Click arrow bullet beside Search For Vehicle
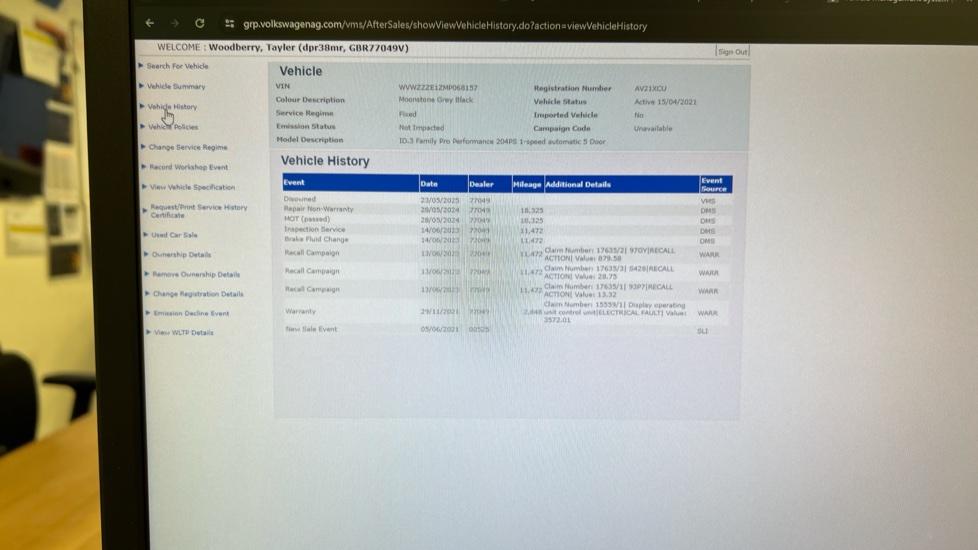This screenshot has height=550, width=978. [x=141, y=65]
